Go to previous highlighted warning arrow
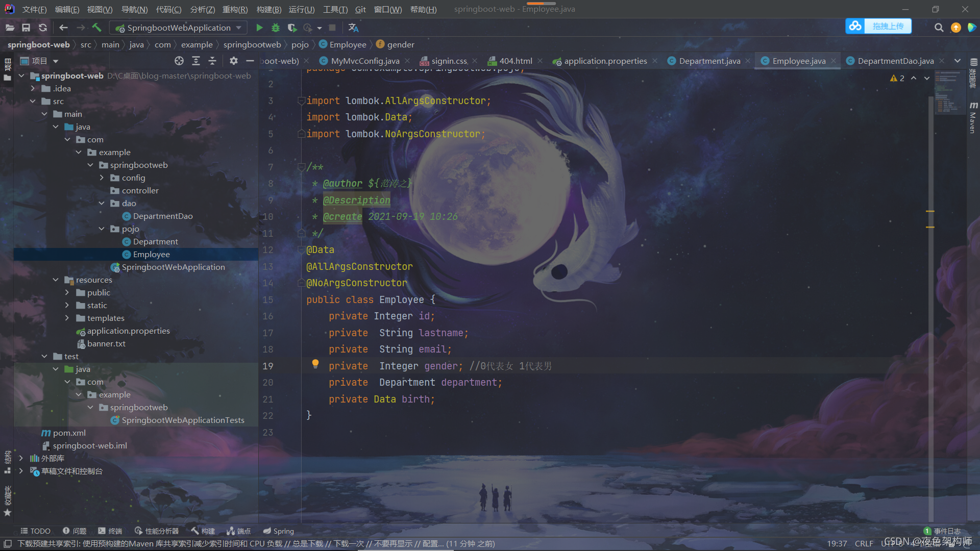This screenshot has height=551, width=980. tap(914, 78)
